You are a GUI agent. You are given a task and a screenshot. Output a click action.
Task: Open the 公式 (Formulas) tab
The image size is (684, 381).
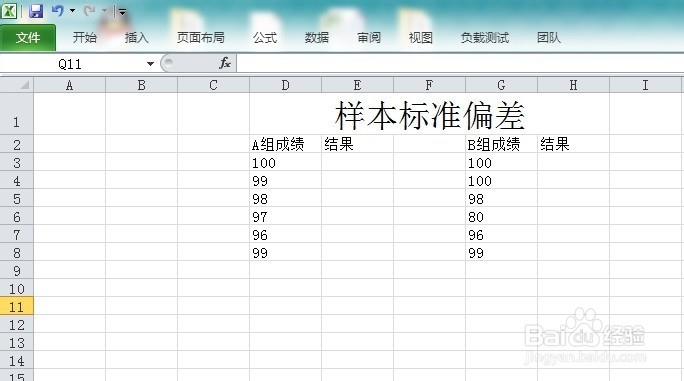(x=265, y=38)
